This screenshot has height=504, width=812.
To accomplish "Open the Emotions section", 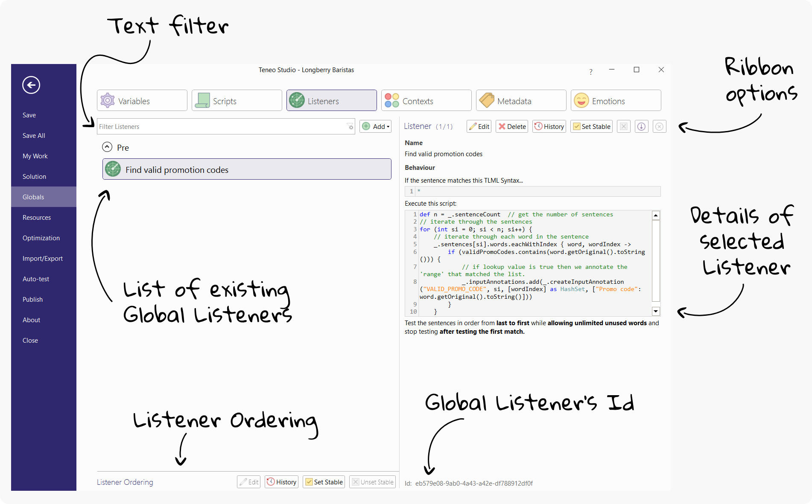I will 616,101.
